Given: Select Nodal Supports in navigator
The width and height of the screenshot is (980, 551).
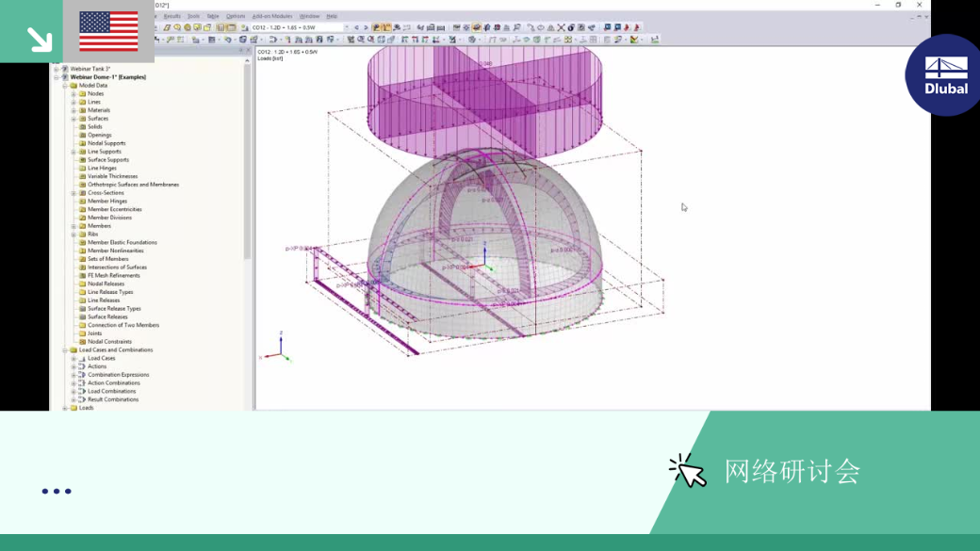Looking at the screenshot, I should click(x=106, y=143).
